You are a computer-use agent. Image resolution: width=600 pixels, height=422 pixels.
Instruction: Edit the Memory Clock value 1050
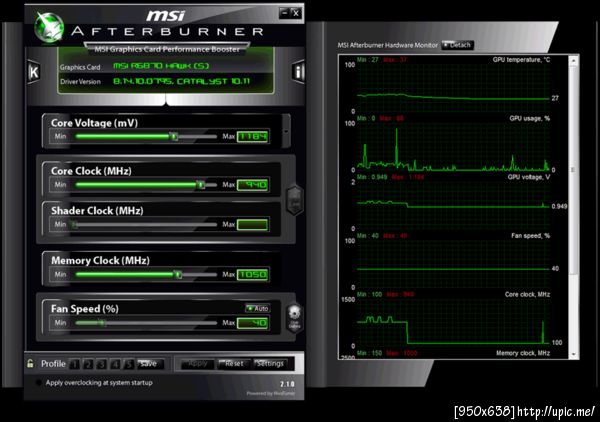pyautogui.click(x=253, y=275)
